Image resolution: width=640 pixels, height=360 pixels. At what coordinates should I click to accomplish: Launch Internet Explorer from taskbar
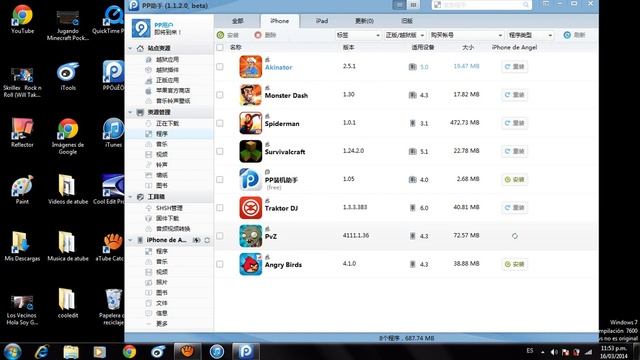42,351
